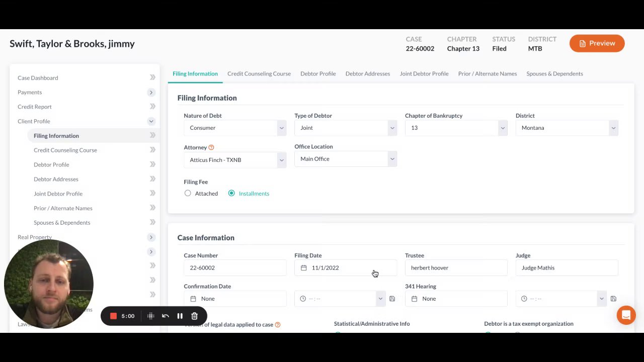
Task: Click the arrow icon beside Credit Report
Action: coord(152,106)
